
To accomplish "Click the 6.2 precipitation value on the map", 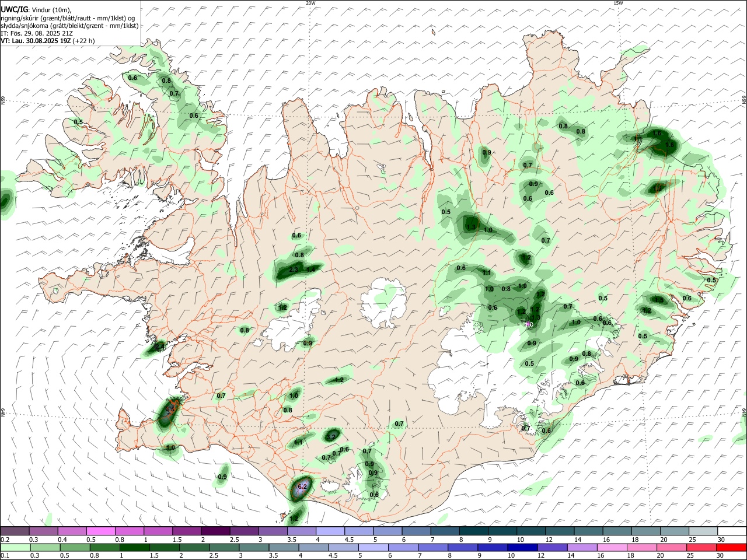I will click(302, 486).
